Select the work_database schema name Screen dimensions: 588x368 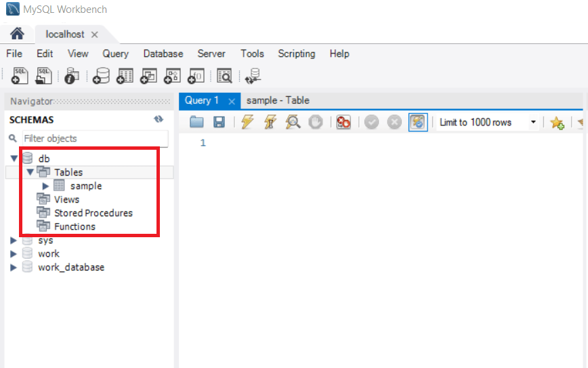(x=71, y=267)
